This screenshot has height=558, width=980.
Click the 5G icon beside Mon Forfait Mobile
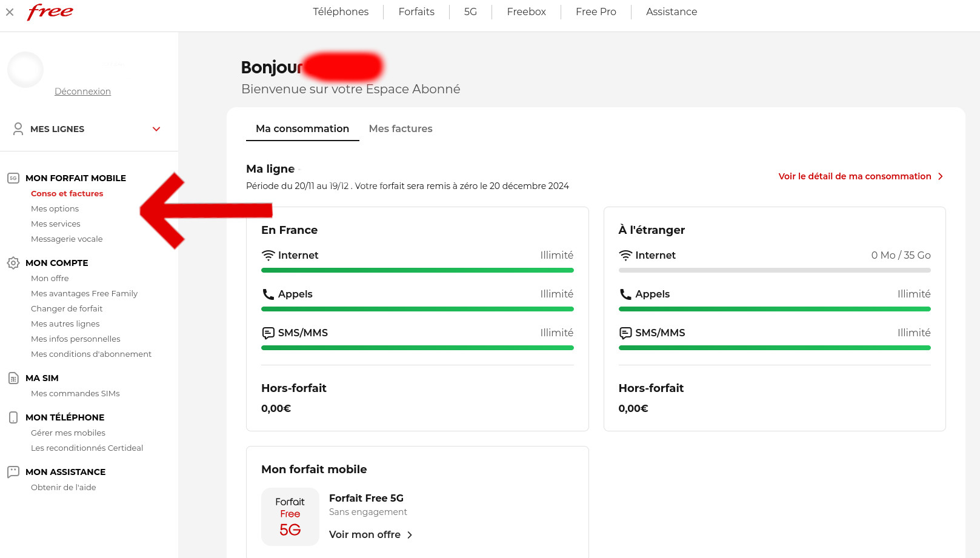coord(13,178)
